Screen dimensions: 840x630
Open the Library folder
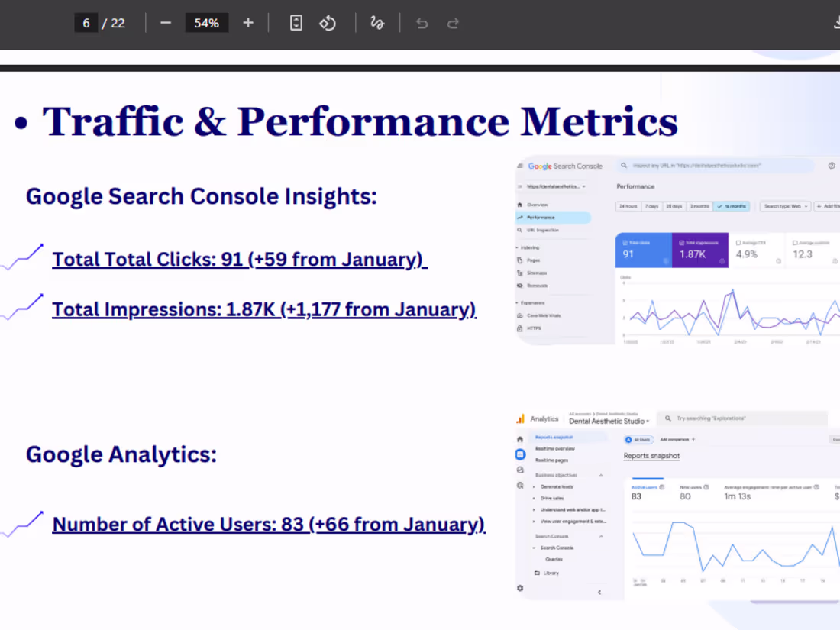coord(547,573)
